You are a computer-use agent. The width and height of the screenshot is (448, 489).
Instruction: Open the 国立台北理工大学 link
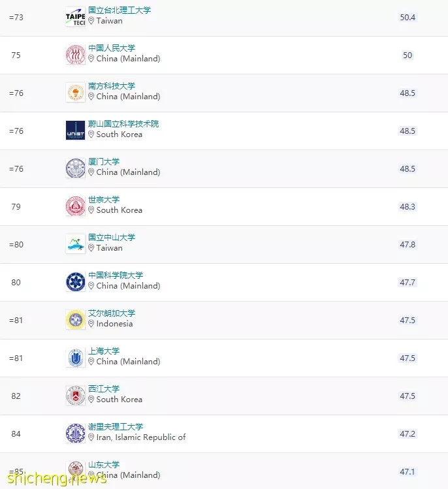point(120,10)
